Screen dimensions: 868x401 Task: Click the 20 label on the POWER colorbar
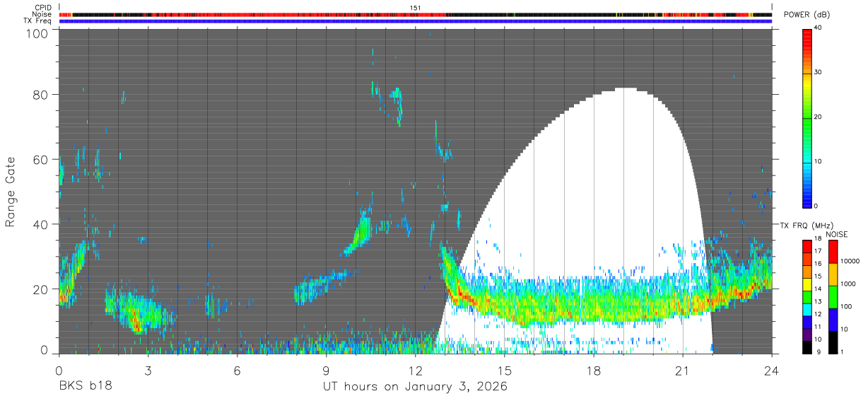pyautogui.click(x=818, y=117)
